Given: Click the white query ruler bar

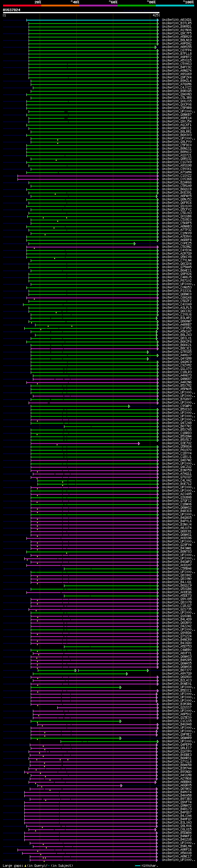Looking at the screenshot, I should [81, 13].
